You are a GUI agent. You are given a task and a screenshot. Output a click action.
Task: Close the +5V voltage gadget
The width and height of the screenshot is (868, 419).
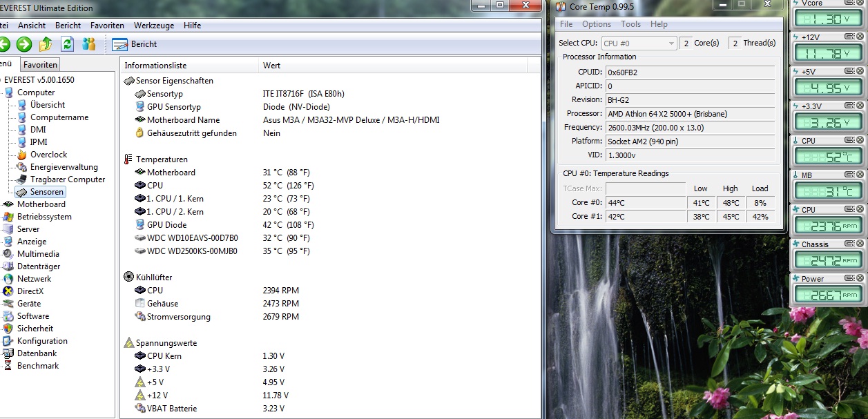(860, 71)
